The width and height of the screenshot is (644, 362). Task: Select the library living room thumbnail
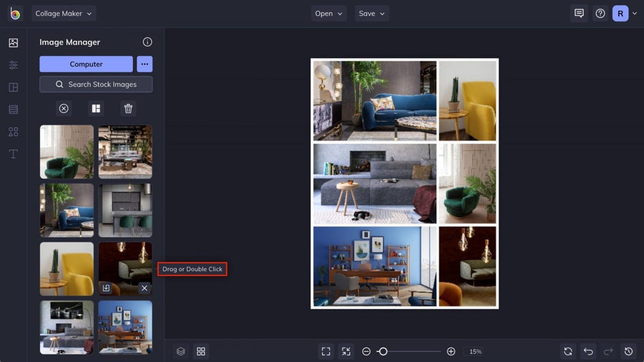pos(126,152)
